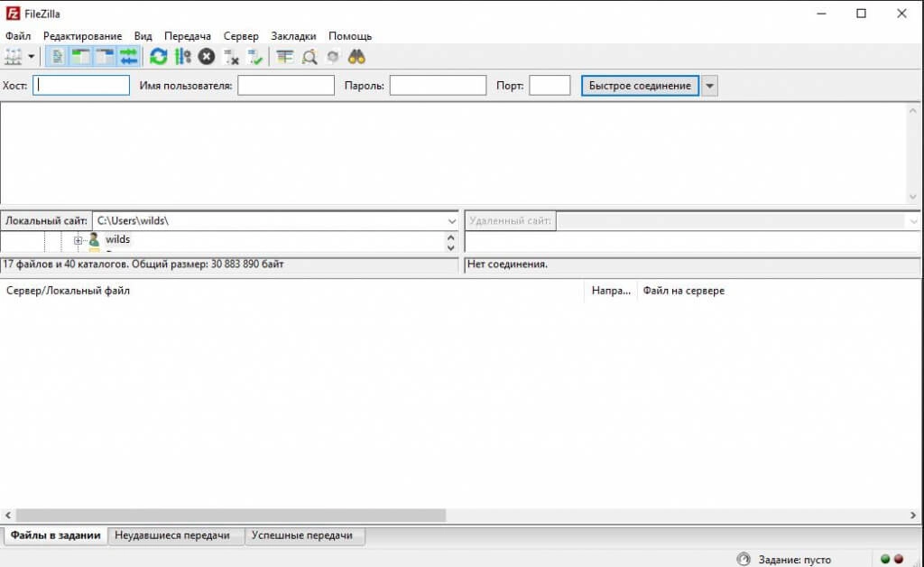Disconnect from the current server

pos(230,57)
